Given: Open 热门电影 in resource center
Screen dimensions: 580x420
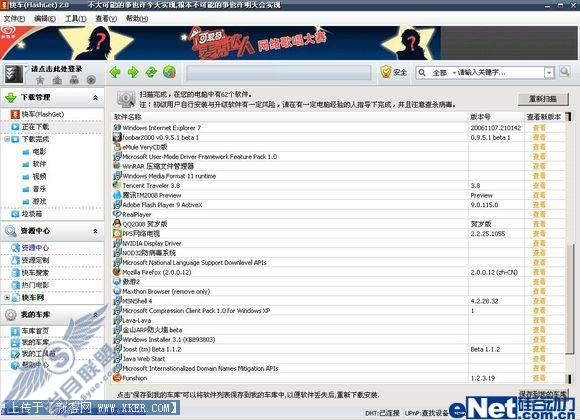Looking at the screenshot, I should tap(30, 285).
